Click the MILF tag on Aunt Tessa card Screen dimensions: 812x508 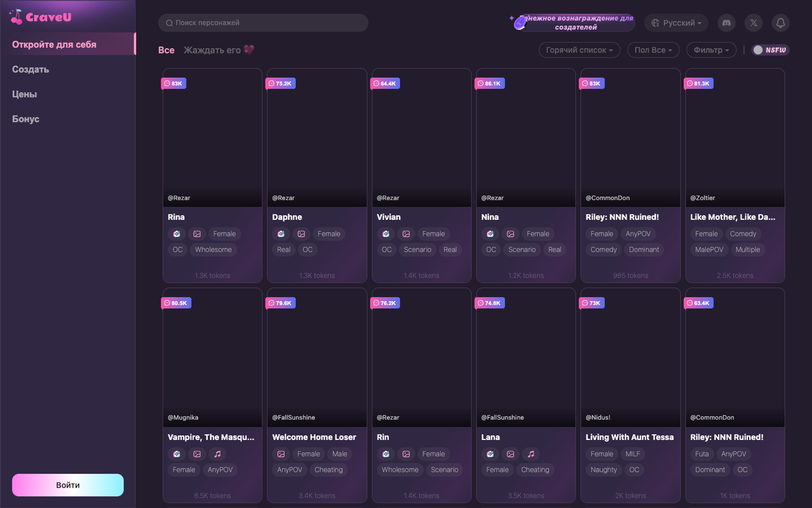click(633, 454)
